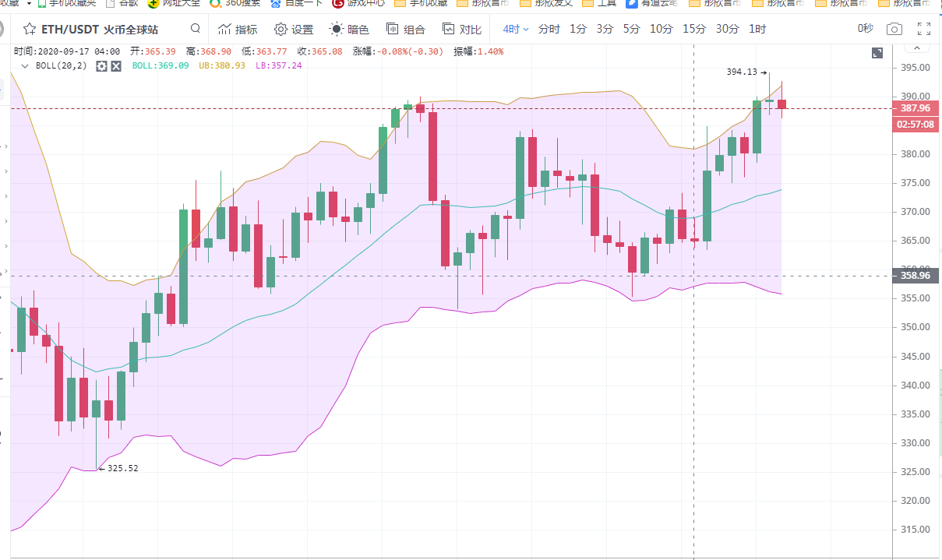Image resolution: width=942 pixels, height=560 pixels.
Task: Favorite ETH/USDT with the star icon
Action: pyautogui.click(x=29, y=30)
